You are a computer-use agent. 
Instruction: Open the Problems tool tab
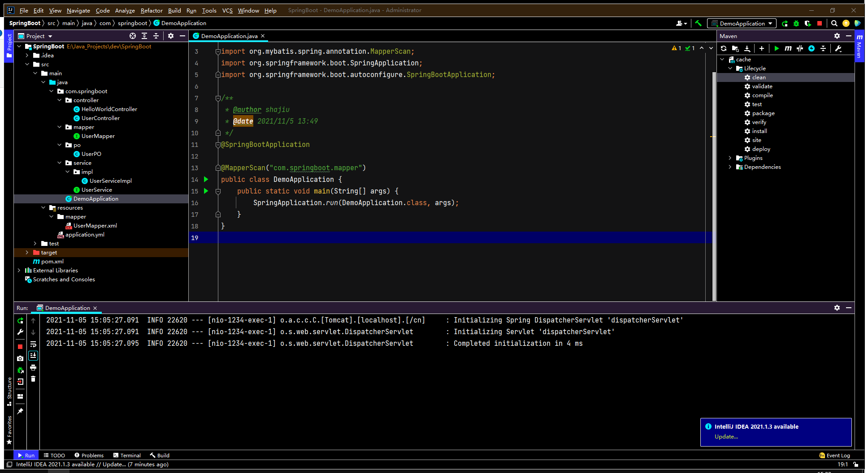pos(89,455)
